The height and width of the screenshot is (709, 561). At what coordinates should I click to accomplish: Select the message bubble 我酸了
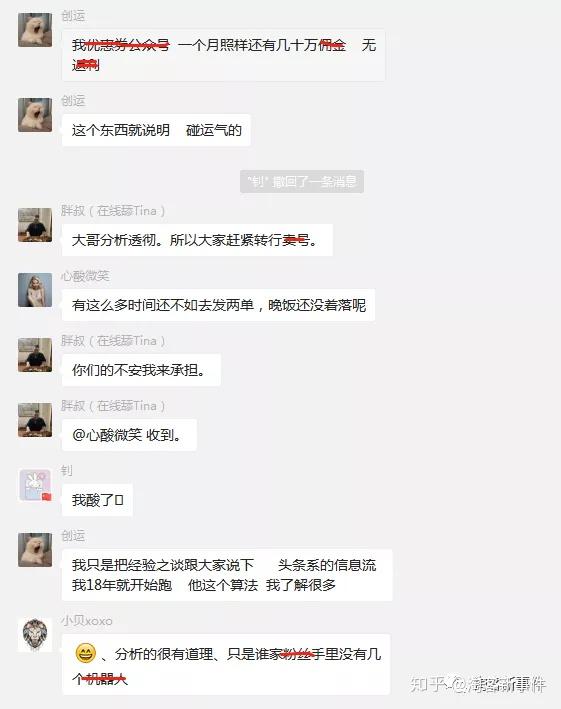click(97, 500)
